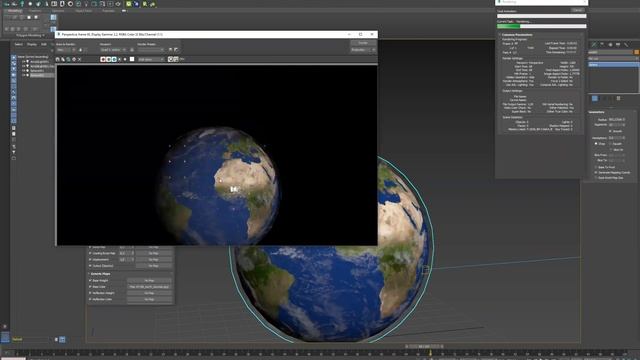
Task: Click the Clear (X) icon in render window
Action: 79,59
